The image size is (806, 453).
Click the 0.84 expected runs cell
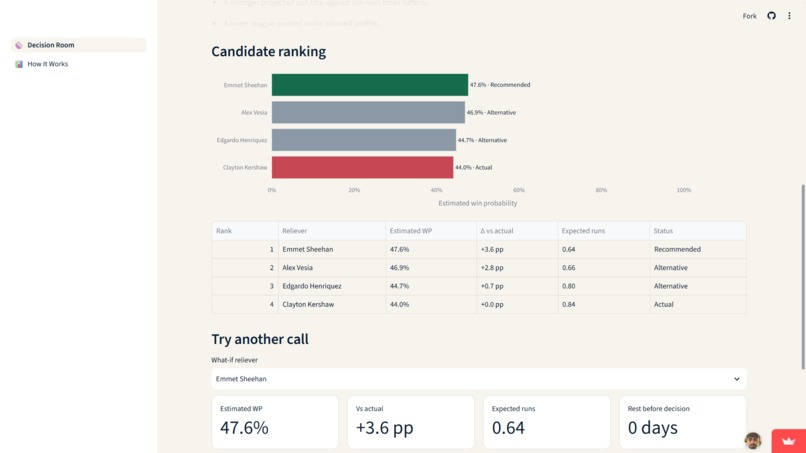tap(603, 304)
